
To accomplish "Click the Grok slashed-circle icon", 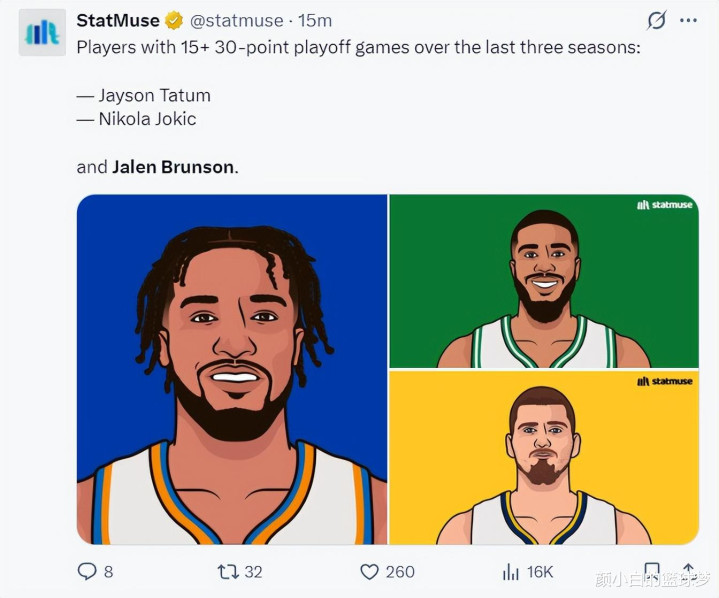I will [x=657, y=20].
